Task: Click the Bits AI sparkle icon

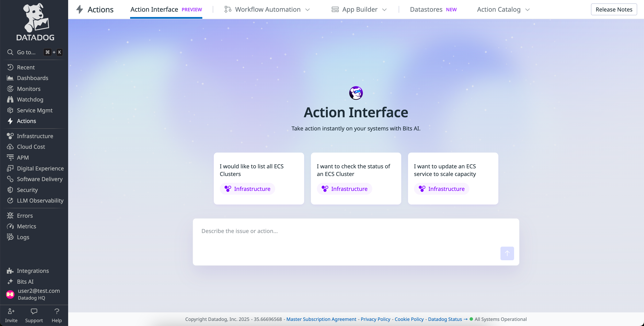Action: 10,282
